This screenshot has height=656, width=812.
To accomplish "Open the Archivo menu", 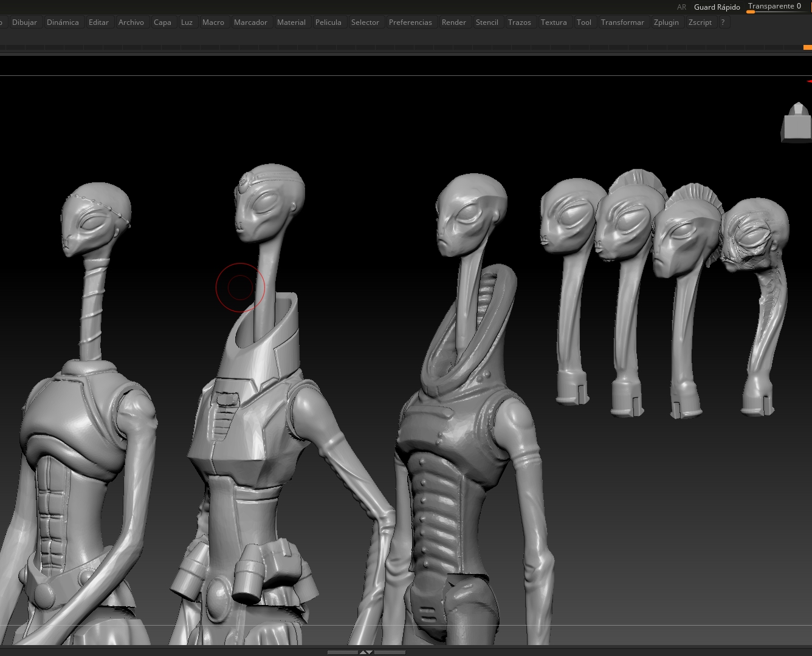I will (131, 22).
